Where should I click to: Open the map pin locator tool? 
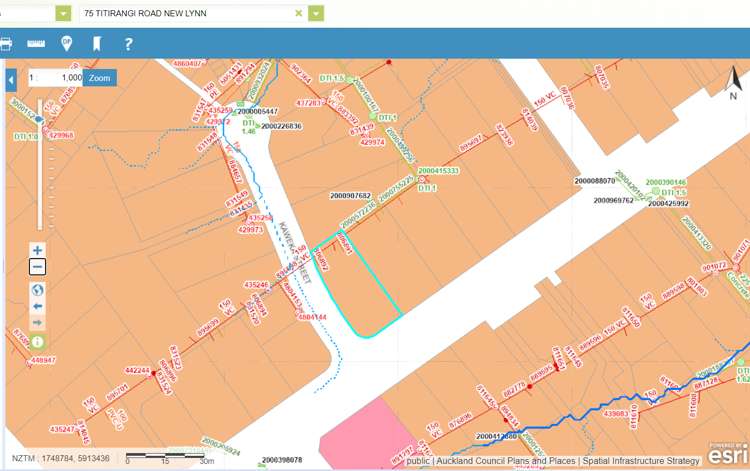click(67, 44)
